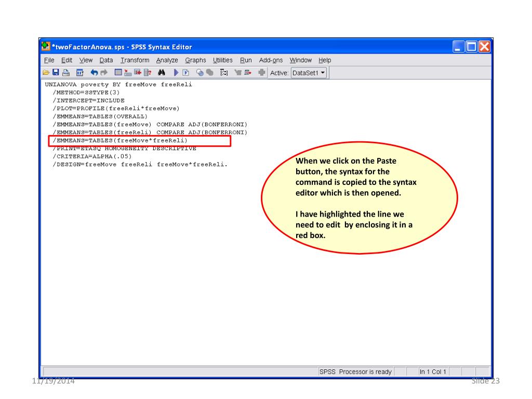Click the '/EMMEANS=TABLES(OVERALL)' line
This screenshot has height=399, width=532.
click(100, 116)
